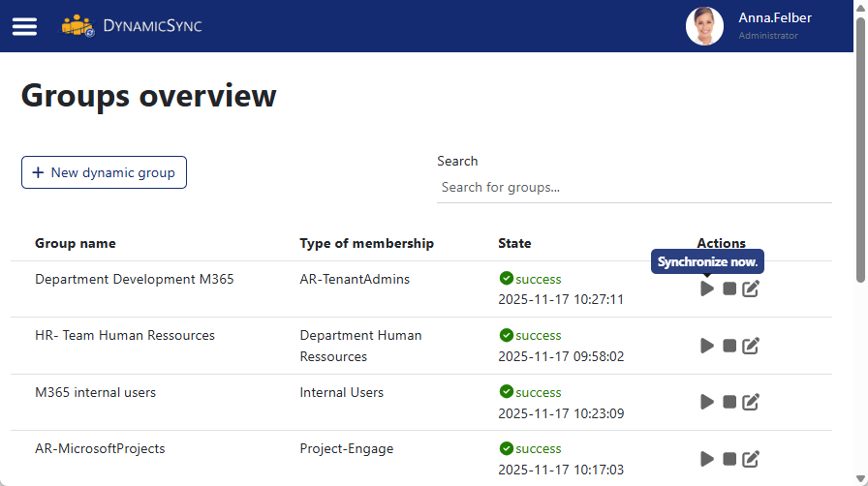The width and height of the screenshot is (868, 486).
Task: Click timestamp 2025-11-17 09:58:02
Action: [561, 356]
